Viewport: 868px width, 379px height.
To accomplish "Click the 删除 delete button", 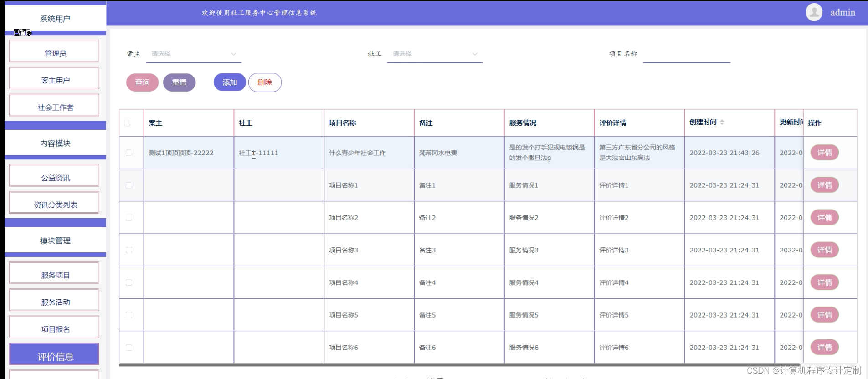I will 265,82.
